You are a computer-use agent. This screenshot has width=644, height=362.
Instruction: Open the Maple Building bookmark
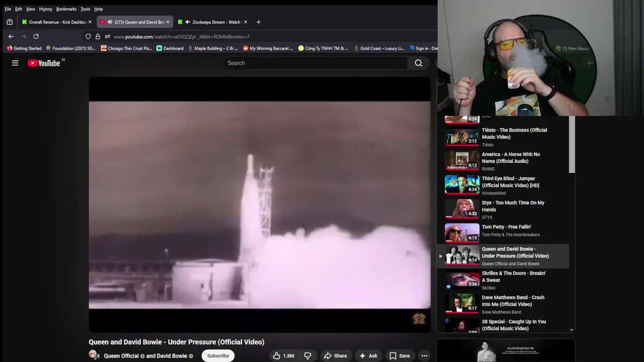[x=213, y=48]
